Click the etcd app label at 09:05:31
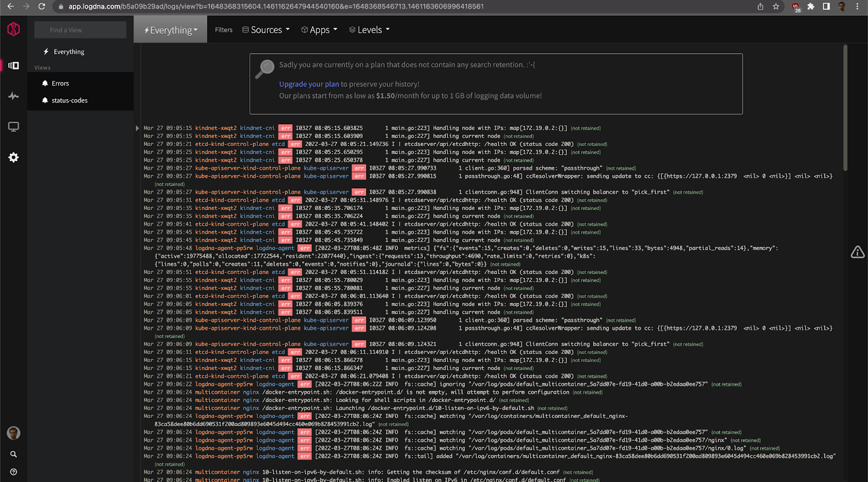Screen dimensions: 868x482 point(278,200)
